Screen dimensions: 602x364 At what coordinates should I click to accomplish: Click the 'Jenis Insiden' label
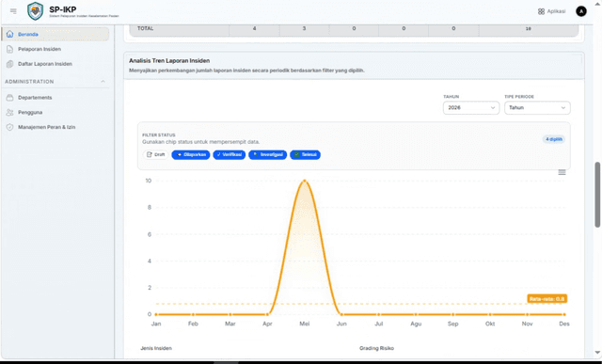(156, 348)
